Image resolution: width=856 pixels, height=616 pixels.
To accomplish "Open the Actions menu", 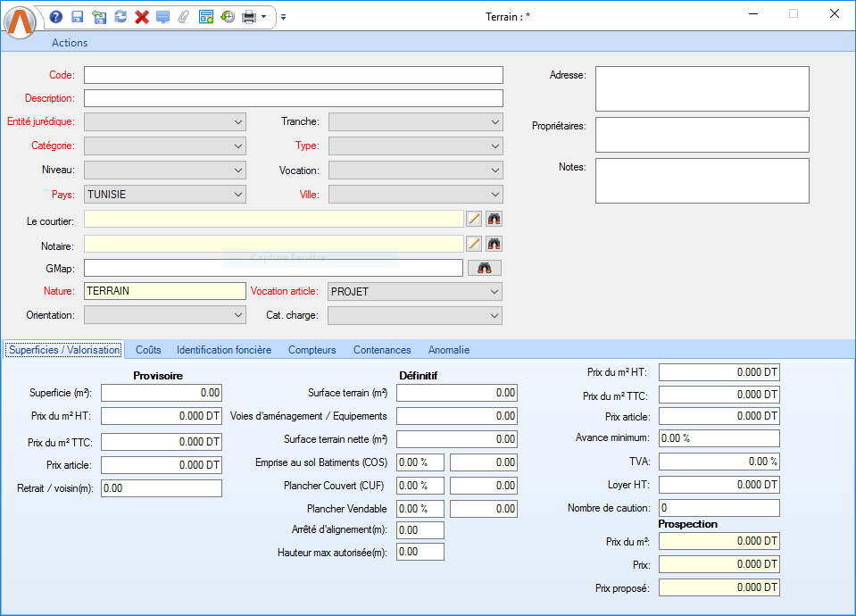I will 70,43.
